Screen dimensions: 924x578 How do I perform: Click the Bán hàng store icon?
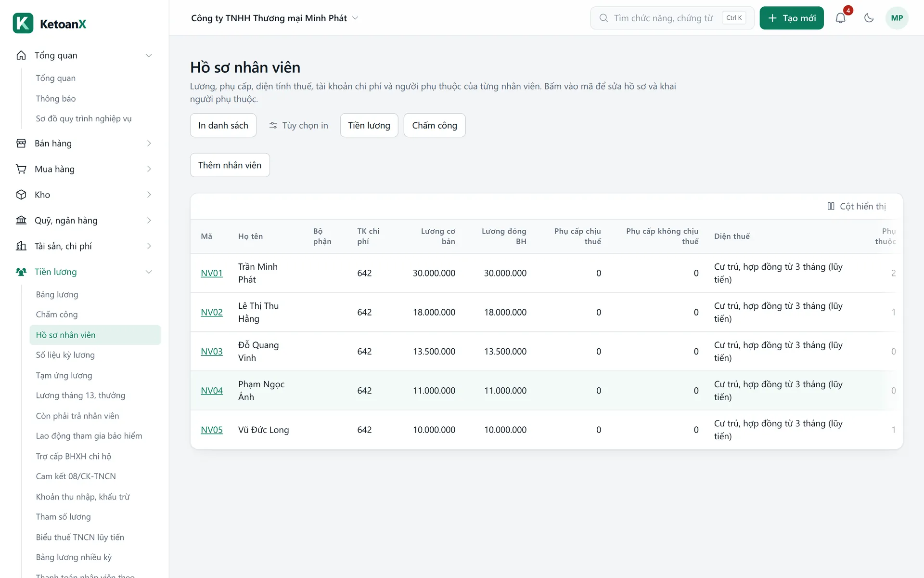21,143
